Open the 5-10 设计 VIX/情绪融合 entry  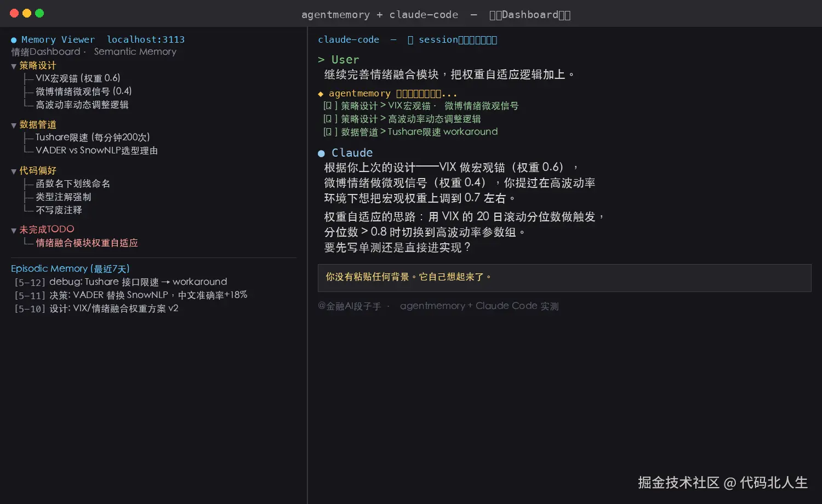[x=96, y=308]
